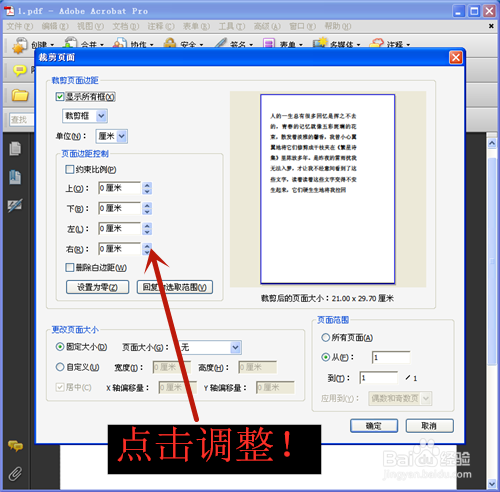The width and height of the screenshot is (500, 492).
Task: Click the Create (创建) toolbar icon
Action: [20, 45]
